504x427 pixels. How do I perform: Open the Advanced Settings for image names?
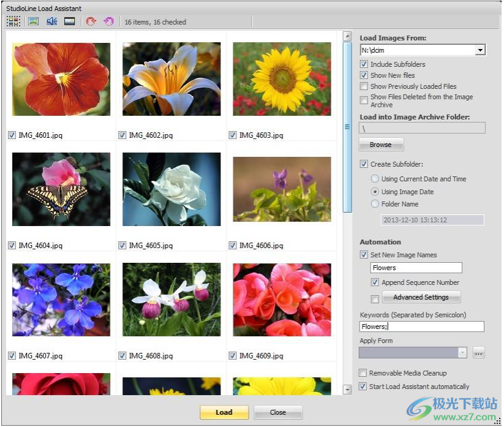[421, 297]
